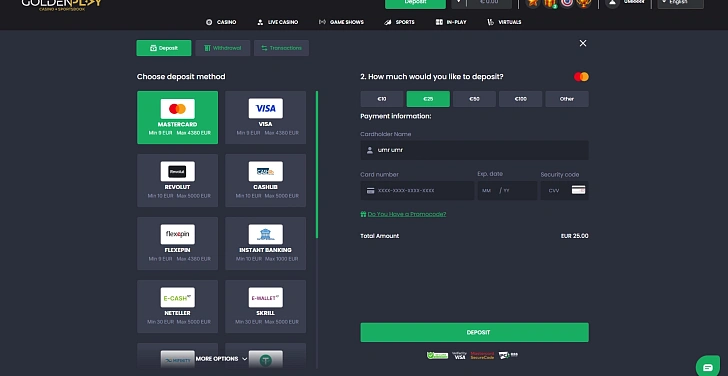Go to Live Casino in the navigation
The width and height of the screenshot is (728, 376).
[x=278, y=22]
